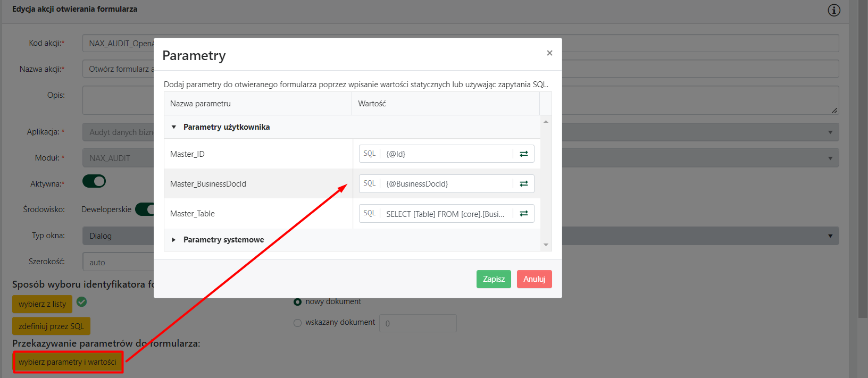This screenshot has height=378, width=868.
Task: Close the Parametry dialog with X
Action: click(549, 53)
